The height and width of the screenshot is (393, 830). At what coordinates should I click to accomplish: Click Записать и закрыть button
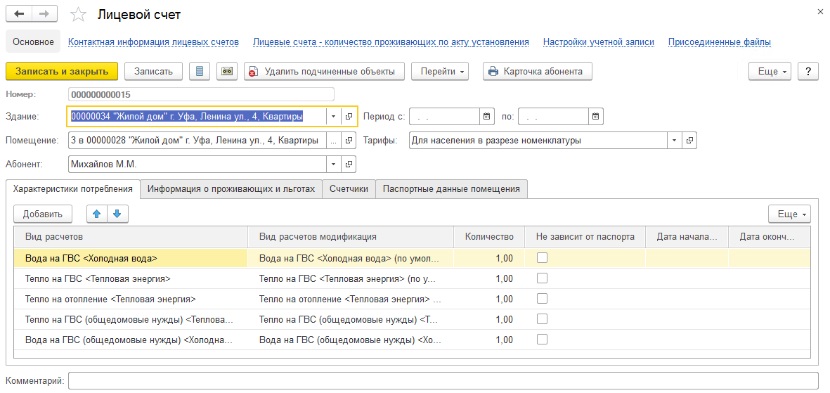(x=61, y=72)
